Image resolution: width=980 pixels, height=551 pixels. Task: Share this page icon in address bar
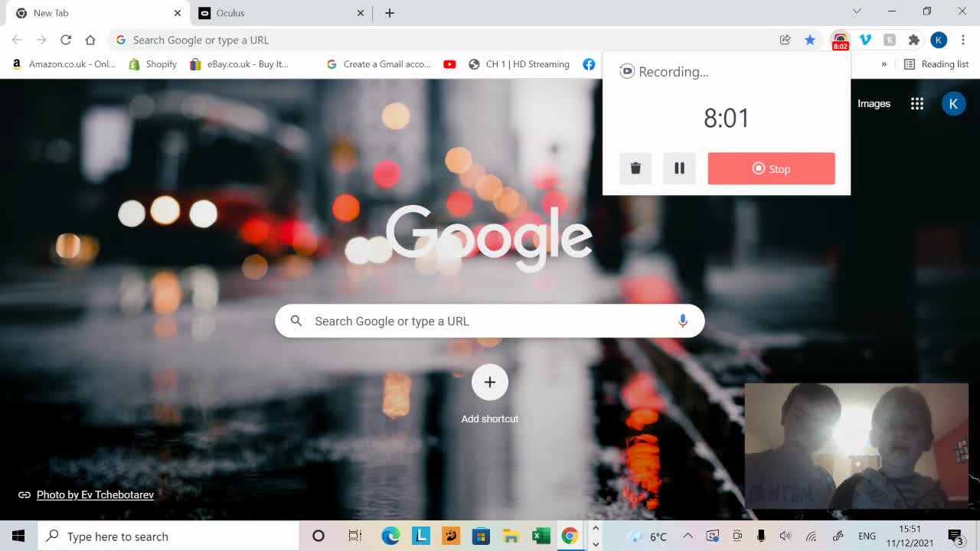(x=785, y=40)
